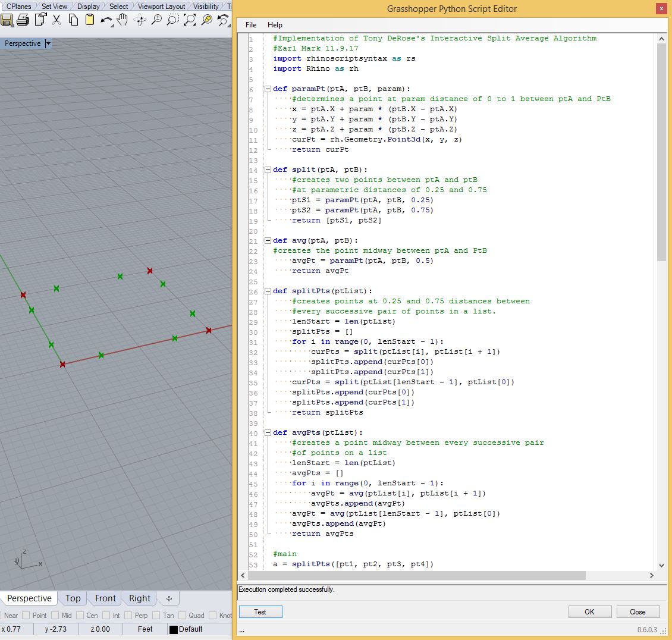Click the Zoom Selected icon
The height and width of the screenshot is (640, 672).
206,20
